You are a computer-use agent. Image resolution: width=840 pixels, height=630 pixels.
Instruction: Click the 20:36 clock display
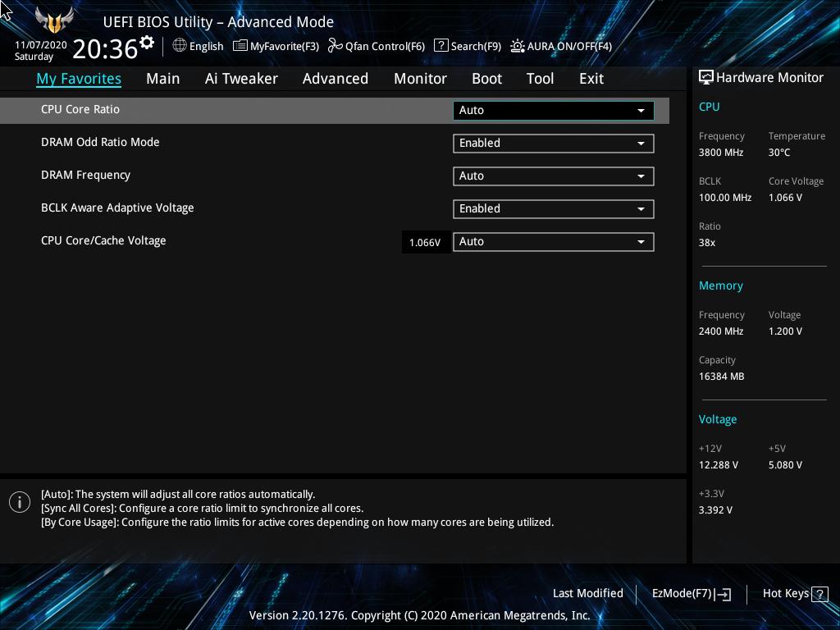105,49
